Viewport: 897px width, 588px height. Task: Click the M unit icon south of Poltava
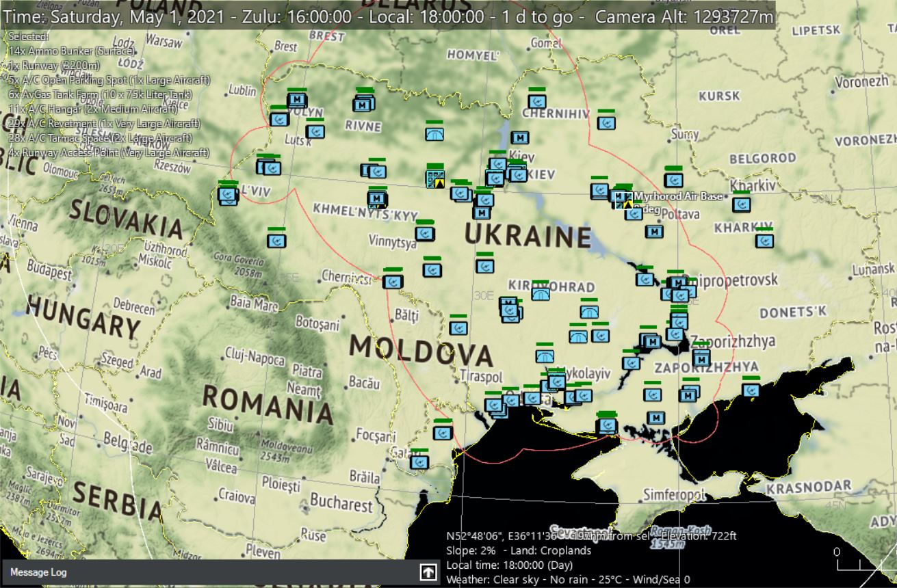[x=654, y=231]
